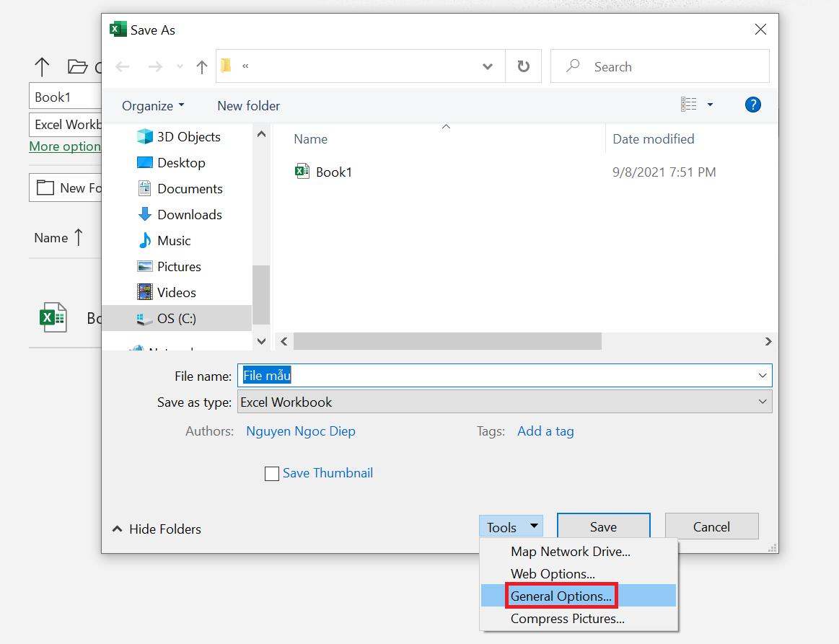The image size is (839, 644).
Task: Select the Book1 Excel file icon
Action: [x=302, y=172]
